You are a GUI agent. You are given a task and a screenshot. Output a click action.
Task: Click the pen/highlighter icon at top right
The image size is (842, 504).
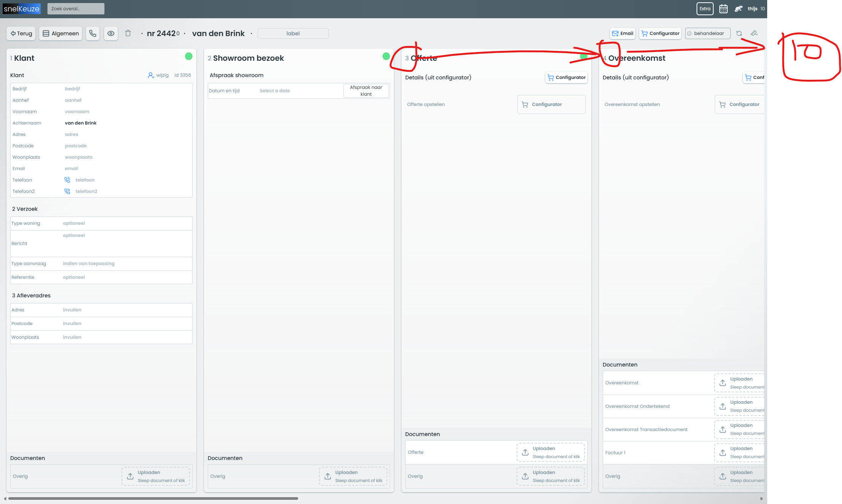point(754,33)
